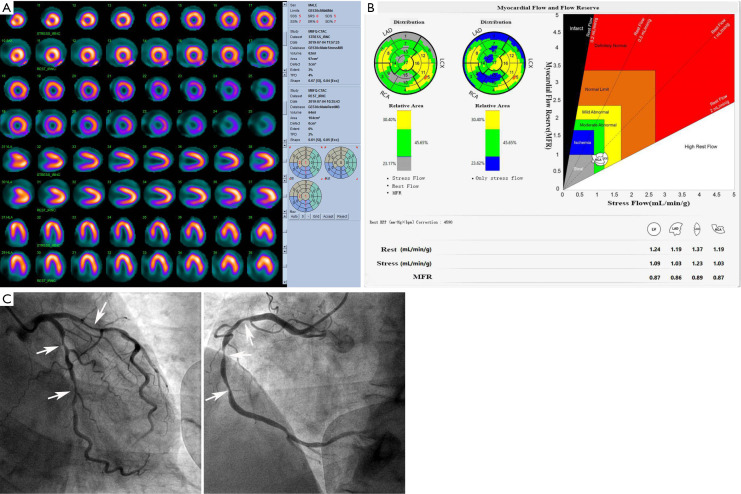The height and width of the screenshot is (494, 741).
Task: Click top-left polar map in panel A
Action: point(305,162)
